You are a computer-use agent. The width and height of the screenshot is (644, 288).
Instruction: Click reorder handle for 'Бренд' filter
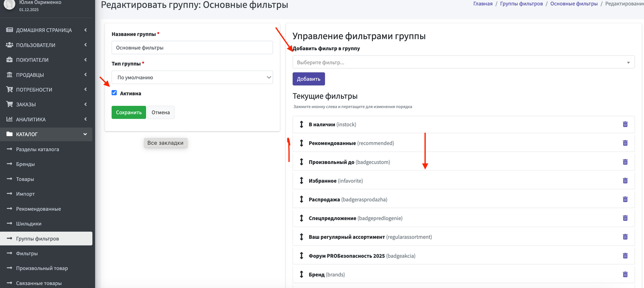301,275
